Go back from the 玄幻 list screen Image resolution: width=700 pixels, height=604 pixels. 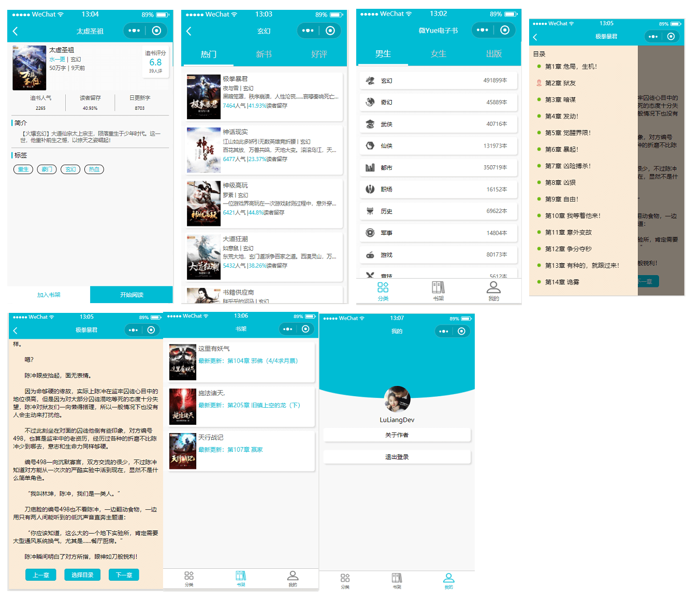pos(188,31)
